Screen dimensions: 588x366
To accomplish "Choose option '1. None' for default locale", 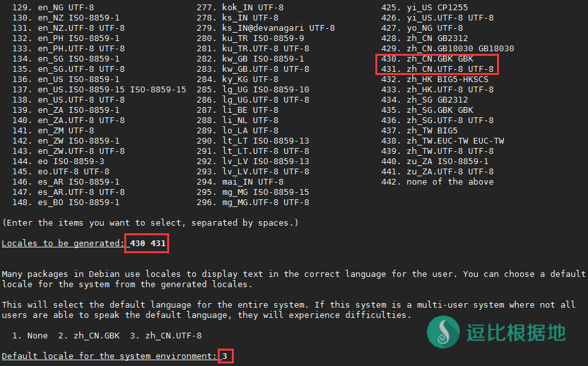I will click(x=30, y=336).
